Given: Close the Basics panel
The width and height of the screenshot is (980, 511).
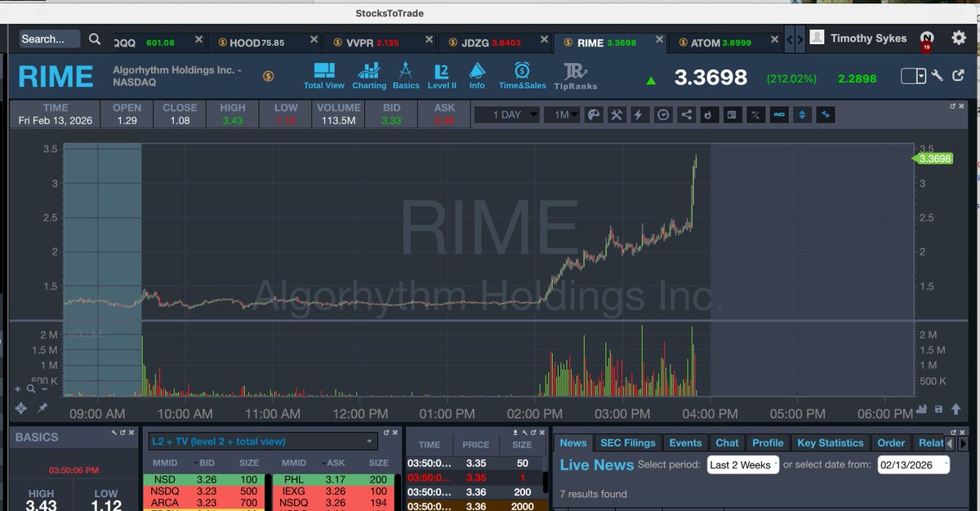Looking at the screenshot, I should point(133,432).
